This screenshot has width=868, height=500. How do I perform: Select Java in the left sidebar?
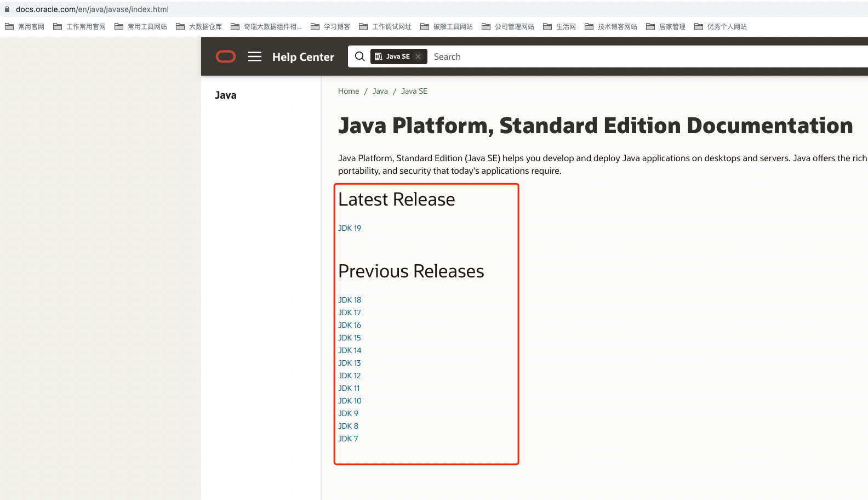(x=226, y=95)
